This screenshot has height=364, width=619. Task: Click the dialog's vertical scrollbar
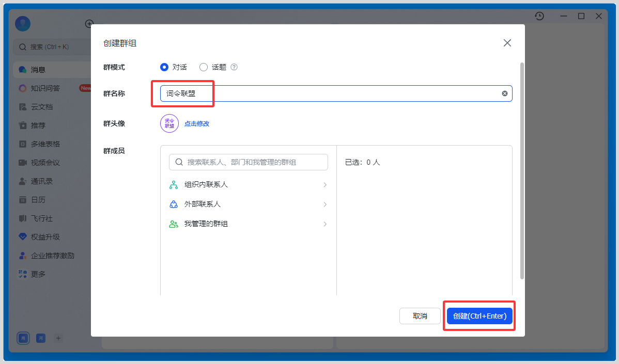pos(522,170)
